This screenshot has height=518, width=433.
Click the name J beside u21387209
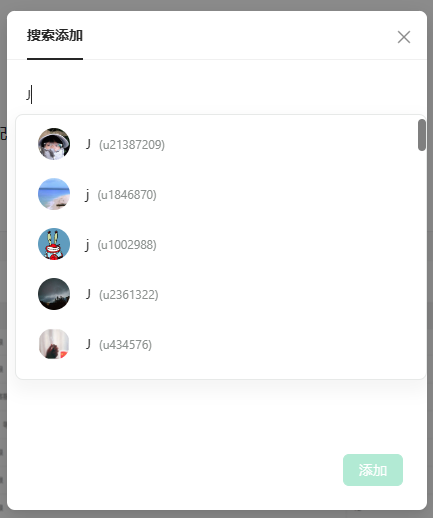[x=88, y=144]
